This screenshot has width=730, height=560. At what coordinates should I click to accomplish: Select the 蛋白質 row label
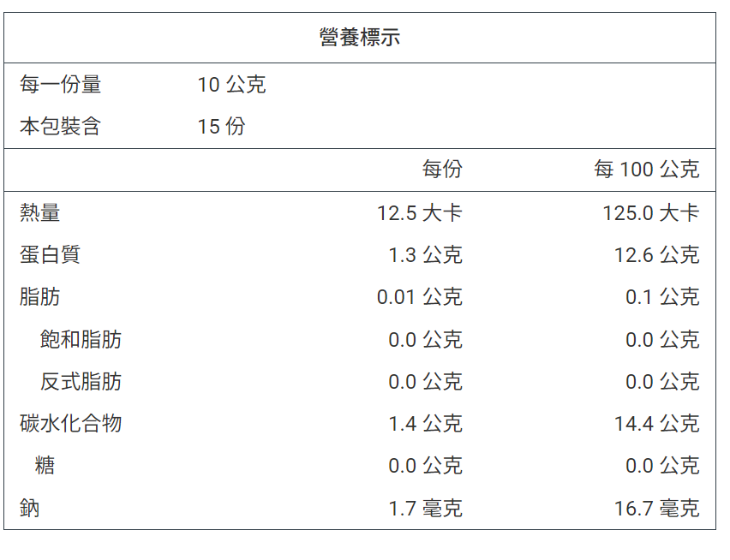pos(50,255)
